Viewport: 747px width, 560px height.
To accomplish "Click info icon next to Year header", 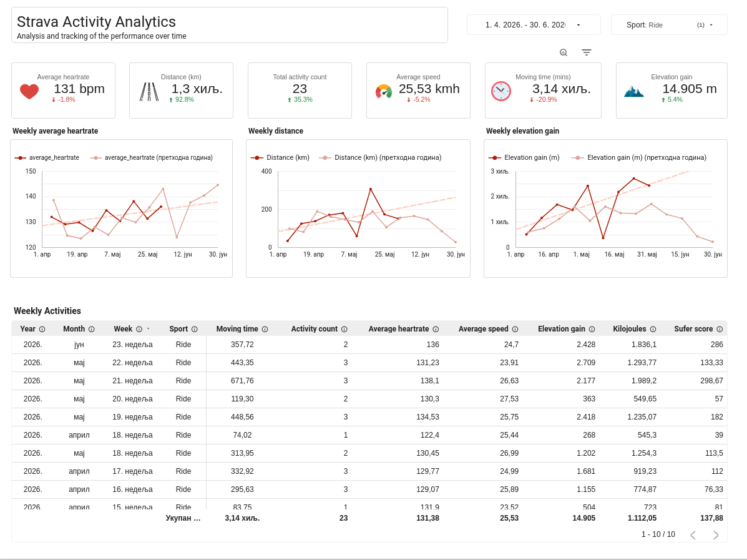I will 42,329.
